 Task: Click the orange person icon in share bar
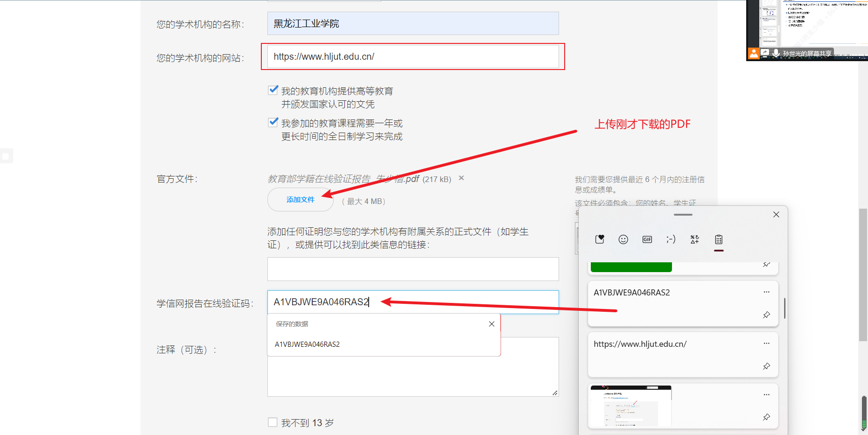click(x=753, y=53)
